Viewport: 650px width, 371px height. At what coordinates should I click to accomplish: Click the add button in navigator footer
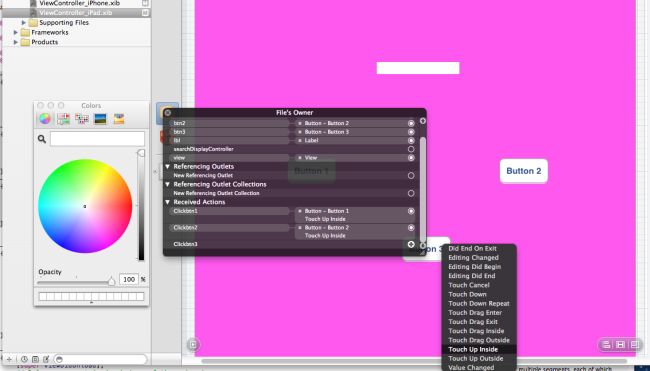(10, 359)
